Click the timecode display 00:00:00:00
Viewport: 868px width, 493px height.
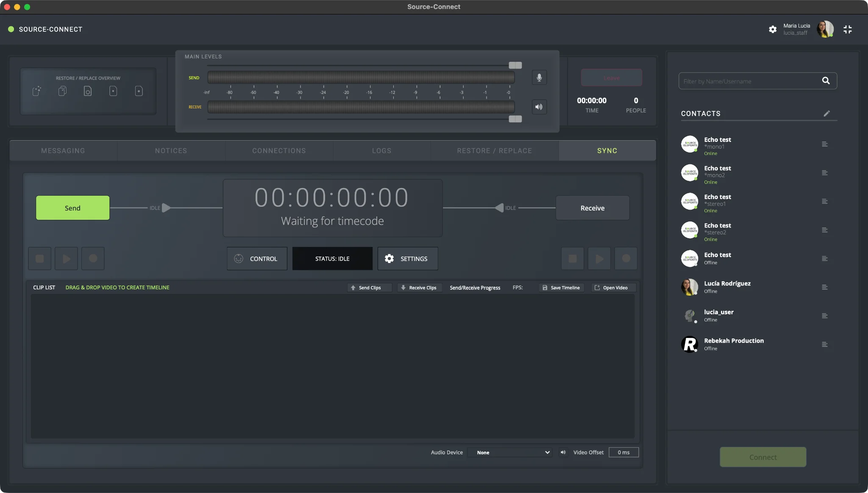coord(331,197)
